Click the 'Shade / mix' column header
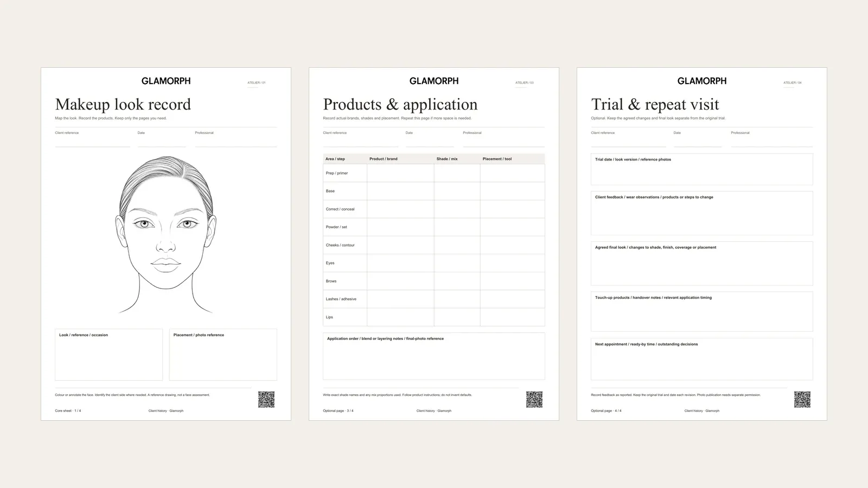Image resolution: width=868 pixels, height=488 pixels. pos(447,159)
